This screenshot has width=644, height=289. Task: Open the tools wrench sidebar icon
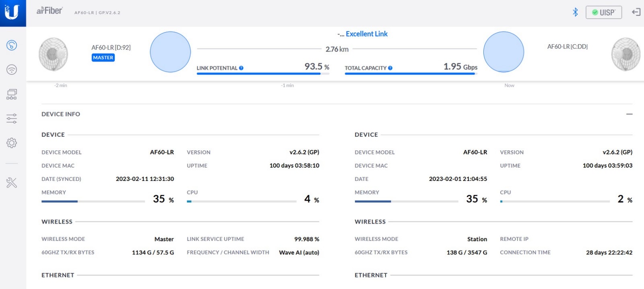(x=12, y=183)
